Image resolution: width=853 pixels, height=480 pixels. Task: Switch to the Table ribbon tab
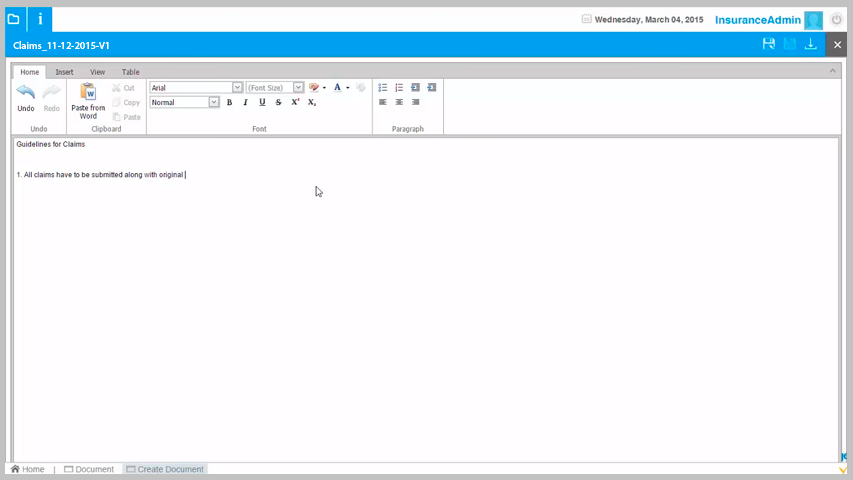131,72
